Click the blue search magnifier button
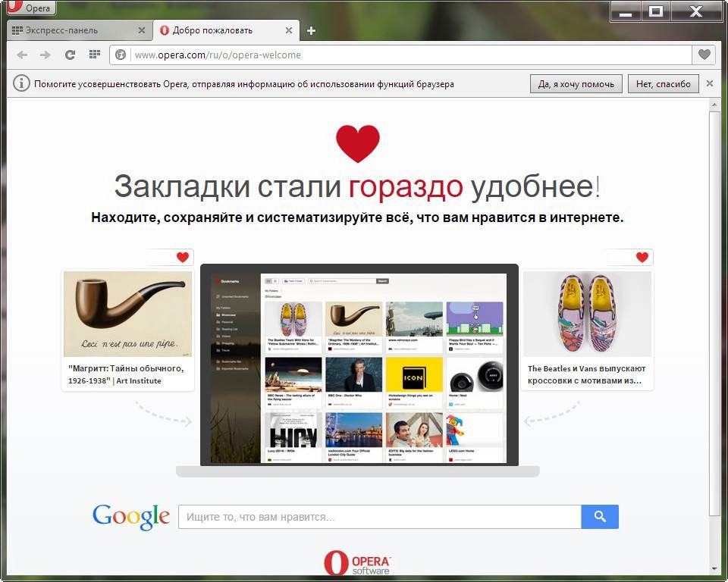This screenshot has height=582, width=728. coord(600,517)
